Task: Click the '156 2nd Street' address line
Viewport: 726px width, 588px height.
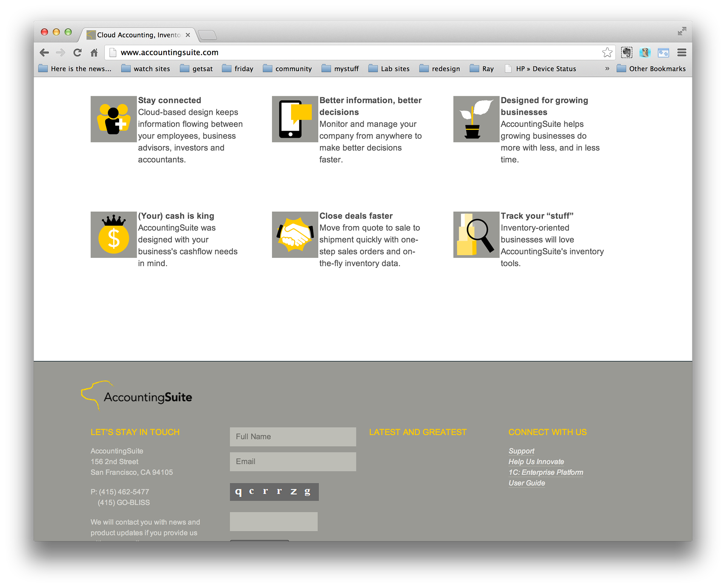Action: (115, 462)
